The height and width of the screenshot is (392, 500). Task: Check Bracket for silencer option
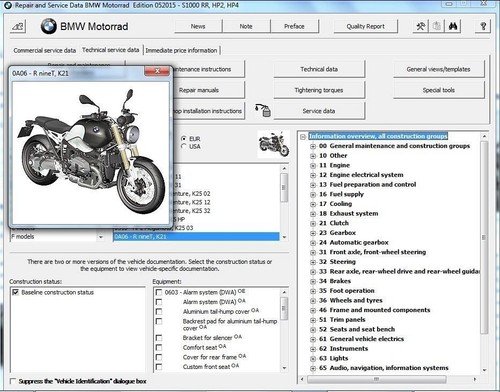(159, 338)
